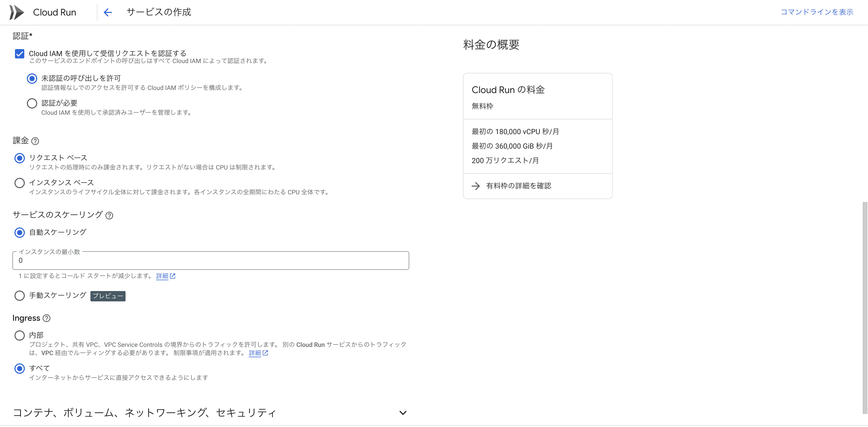Click external link icon after cold start 詳細
Screen dimensions: 868x427
click(x=173, y=276)
